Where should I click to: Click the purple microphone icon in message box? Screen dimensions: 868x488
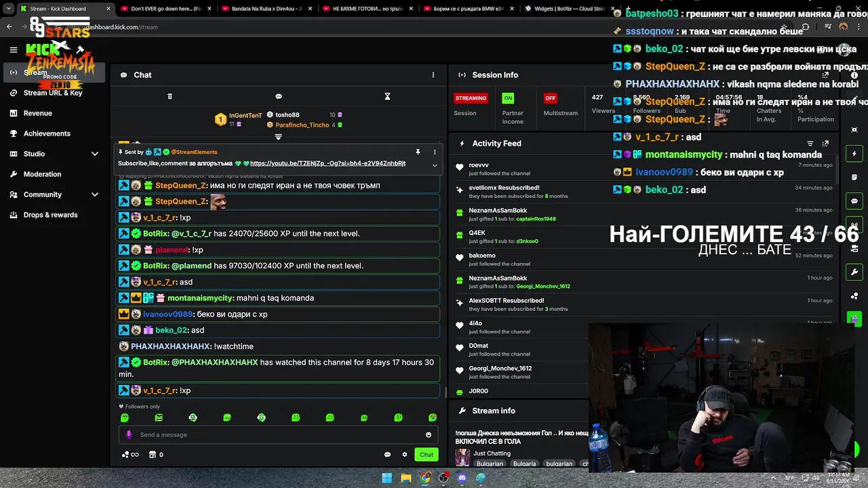[129, 434]
